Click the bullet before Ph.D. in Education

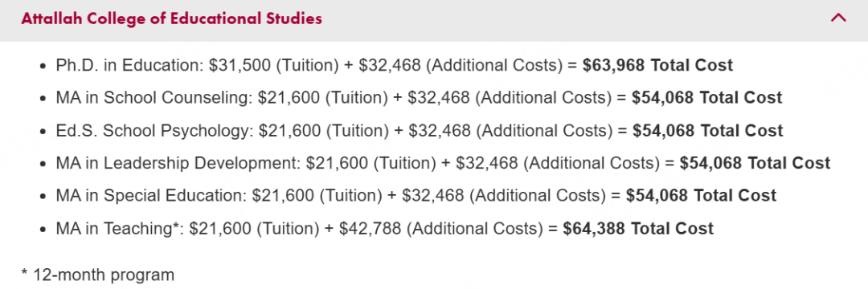(43, 67)
